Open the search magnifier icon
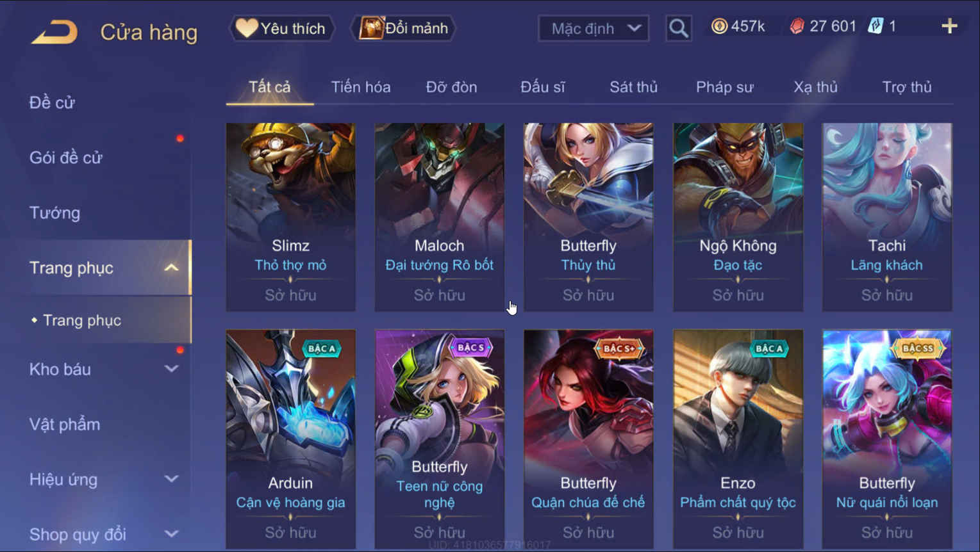The image size is (980, 552). pos(678,28)
